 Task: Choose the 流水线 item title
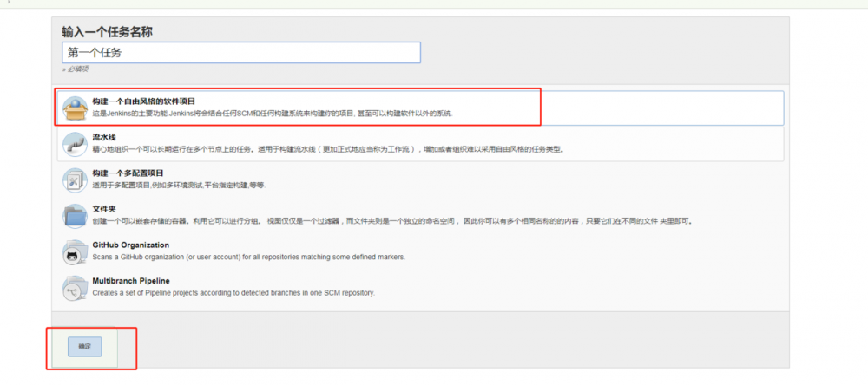point(104,137)
